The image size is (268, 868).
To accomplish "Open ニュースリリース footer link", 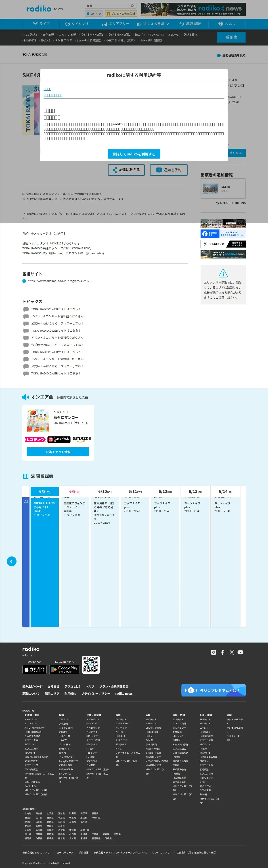I will pyautogui.click(x=64, y=852).
